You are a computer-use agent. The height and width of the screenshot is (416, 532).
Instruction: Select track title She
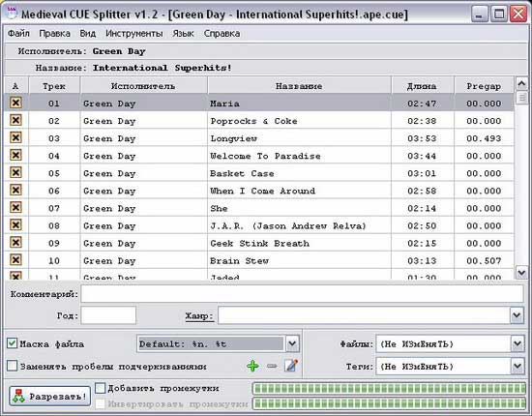coord(219,208)
